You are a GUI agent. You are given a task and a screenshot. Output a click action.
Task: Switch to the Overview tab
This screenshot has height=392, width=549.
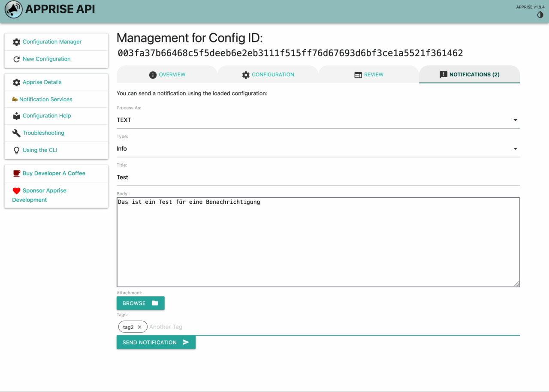coord(167,74)
